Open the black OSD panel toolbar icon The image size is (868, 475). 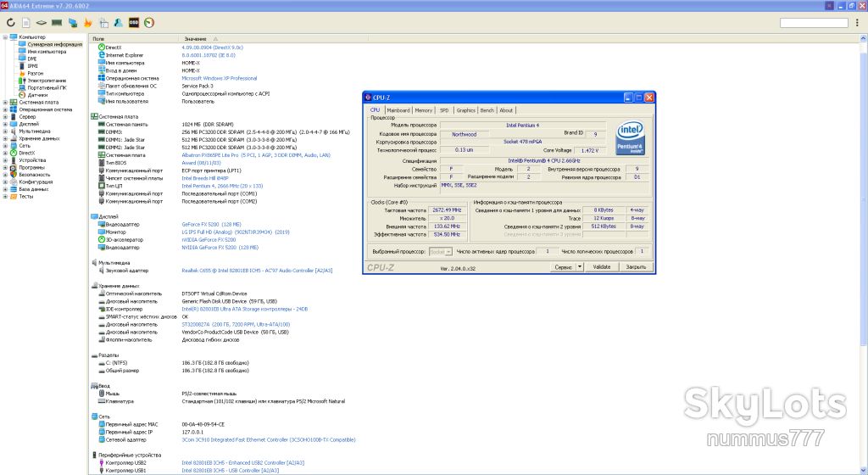[x=133, y=23]
